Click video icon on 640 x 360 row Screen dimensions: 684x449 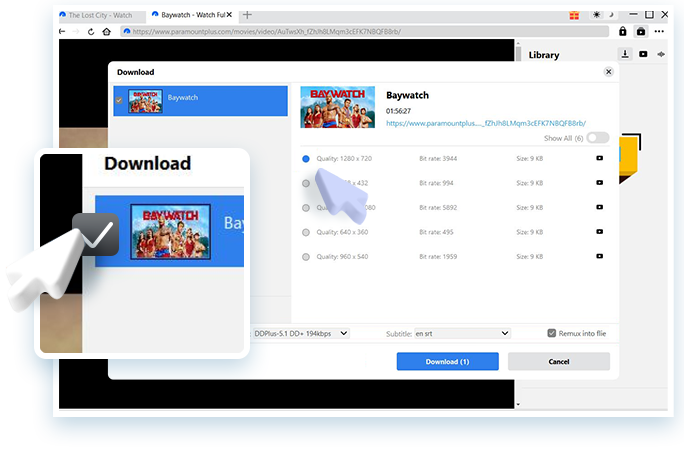600,231
